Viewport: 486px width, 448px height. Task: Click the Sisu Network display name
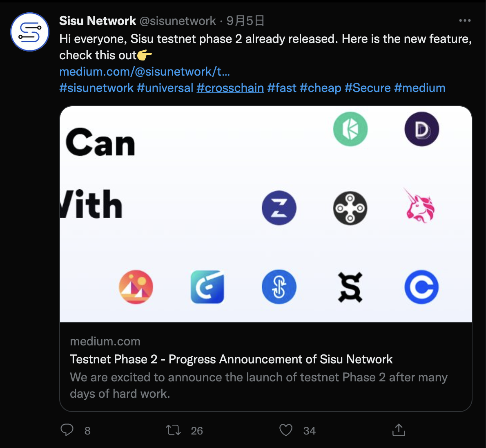[98, 20]
